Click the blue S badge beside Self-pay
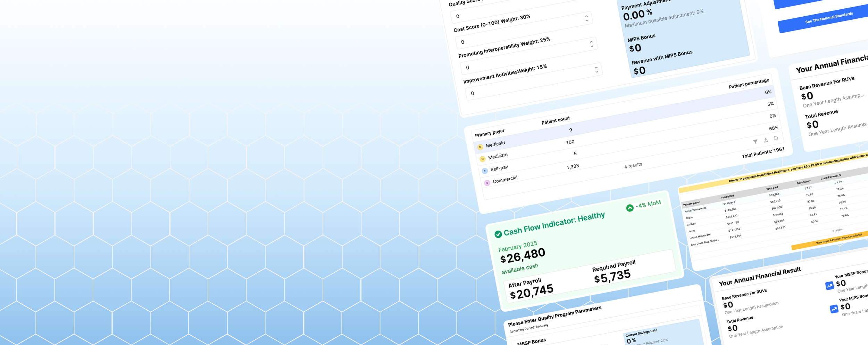 (x=485, y=171)
